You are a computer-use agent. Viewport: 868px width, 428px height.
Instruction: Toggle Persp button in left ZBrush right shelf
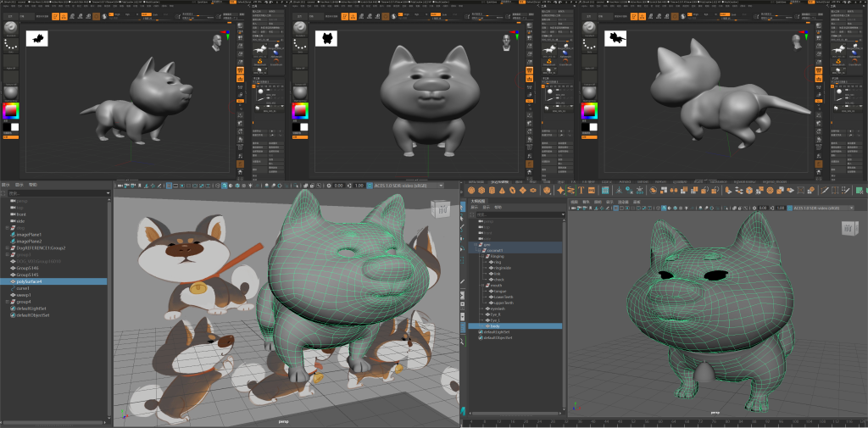coord(240,69)
